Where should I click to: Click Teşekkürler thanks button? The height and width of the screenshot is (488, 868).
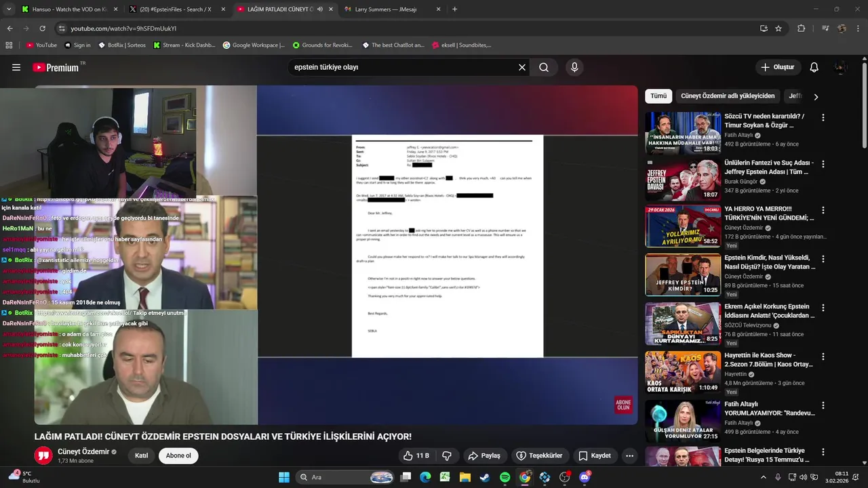click(x=539, y=455)
